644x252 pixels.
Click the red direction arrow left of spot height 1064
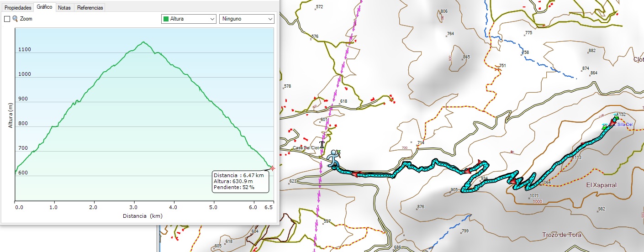tap(513, 182)
